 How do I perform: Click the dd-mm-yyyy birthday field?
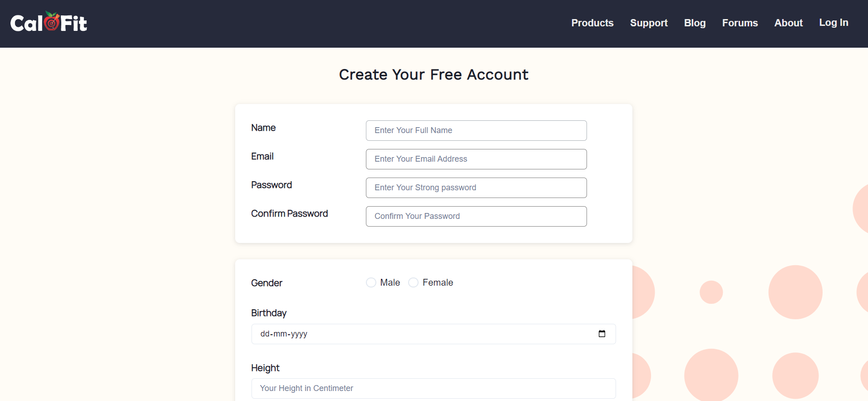click(x=409, y=334)
